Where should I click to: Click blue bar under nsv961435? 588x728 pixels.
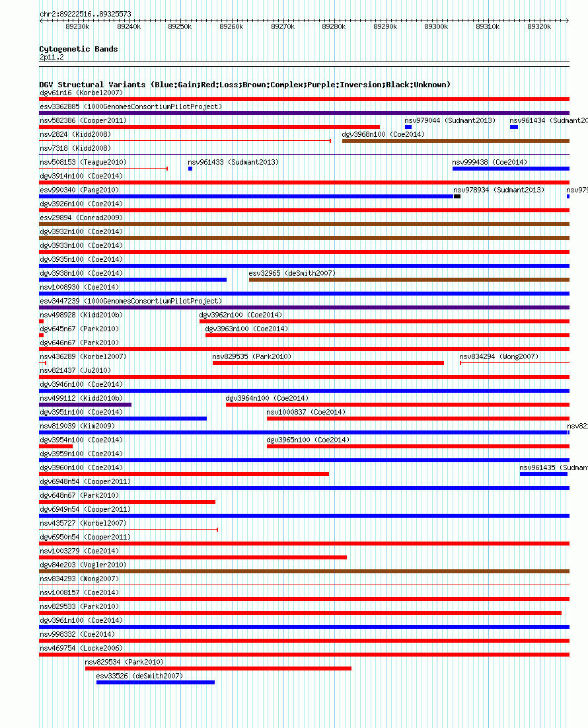[544, 474]
